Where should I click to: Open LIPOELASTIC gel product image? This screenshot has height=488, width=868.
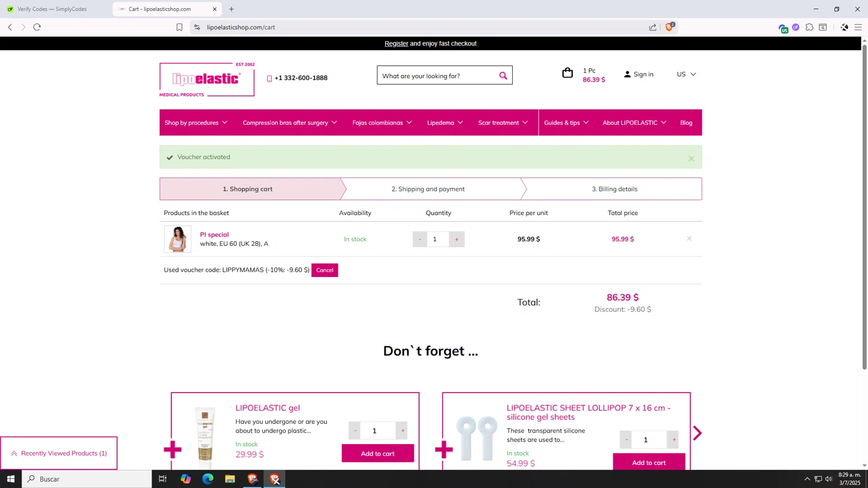point(205,438)
